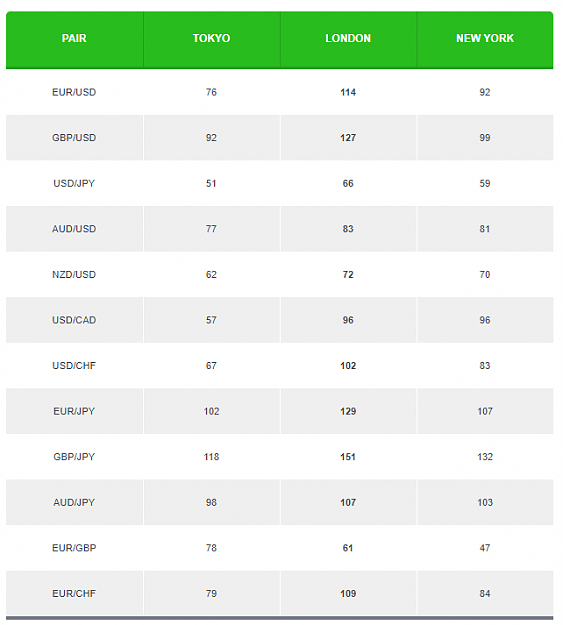Click the EUR/JPY London value 129

pos(348,411)
